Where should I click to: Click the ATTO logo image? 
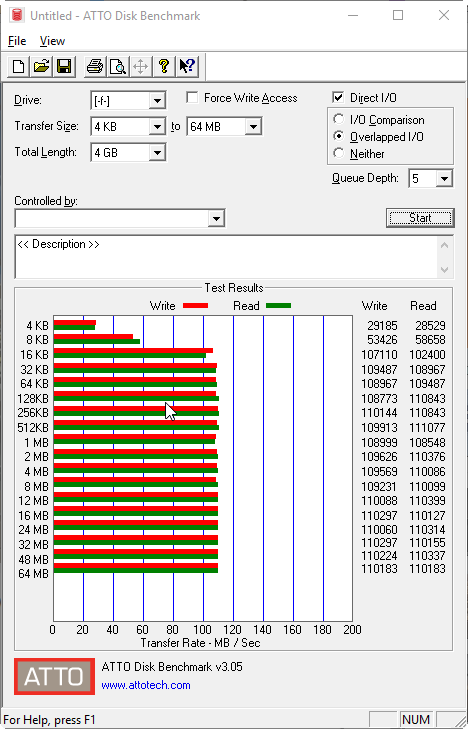click(54, 676)
